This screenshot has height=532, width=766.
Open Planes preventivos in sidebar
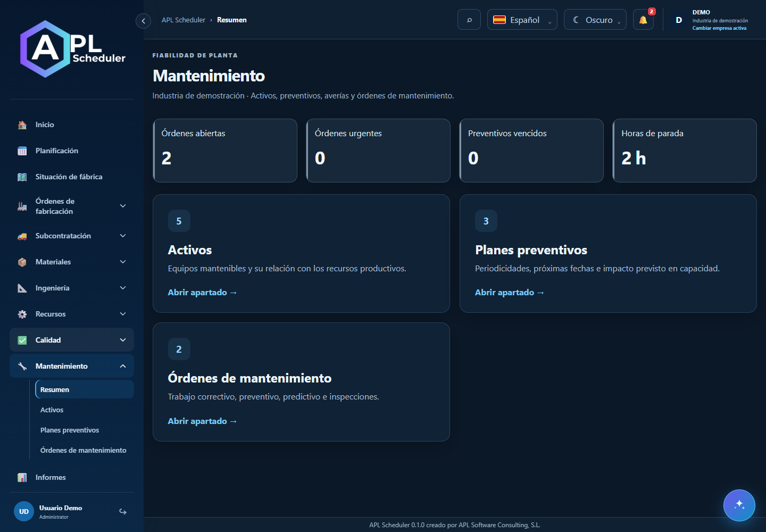coord(85,430)
